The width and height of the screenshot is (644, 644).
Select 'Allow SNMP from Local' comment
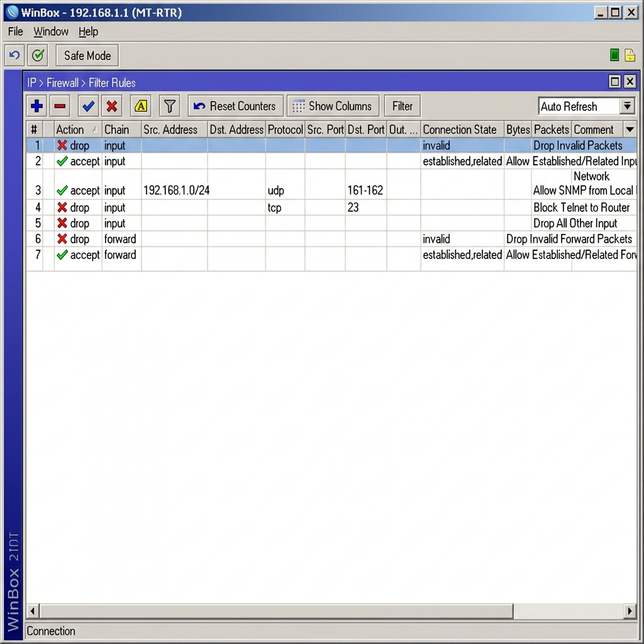click(583, 191)
